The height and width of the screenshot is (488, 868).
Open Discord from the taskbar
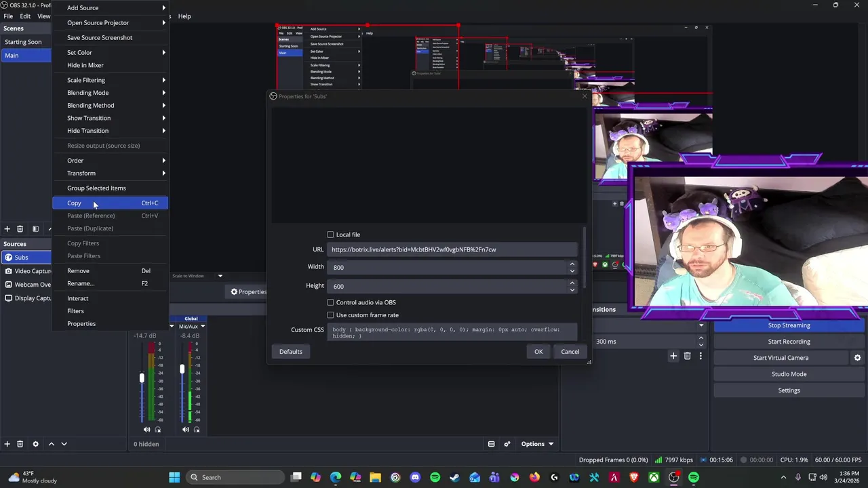(x=415, y=477)
